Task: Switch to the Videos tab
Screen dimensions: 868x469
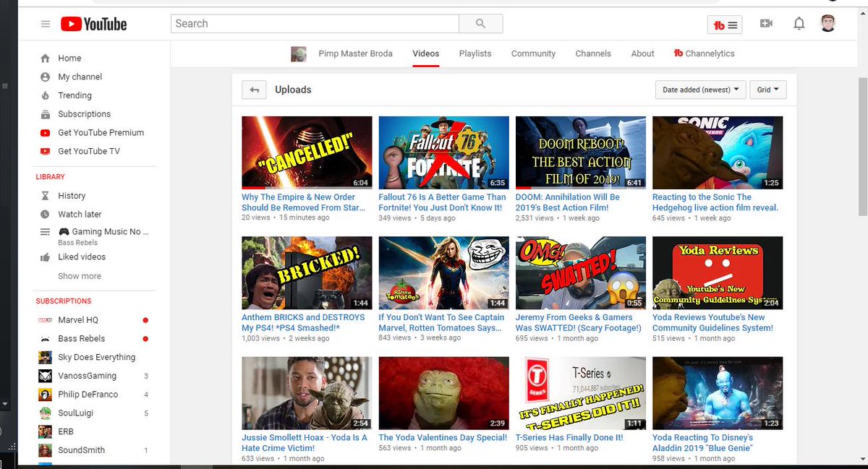Action: tap(426, 53)
